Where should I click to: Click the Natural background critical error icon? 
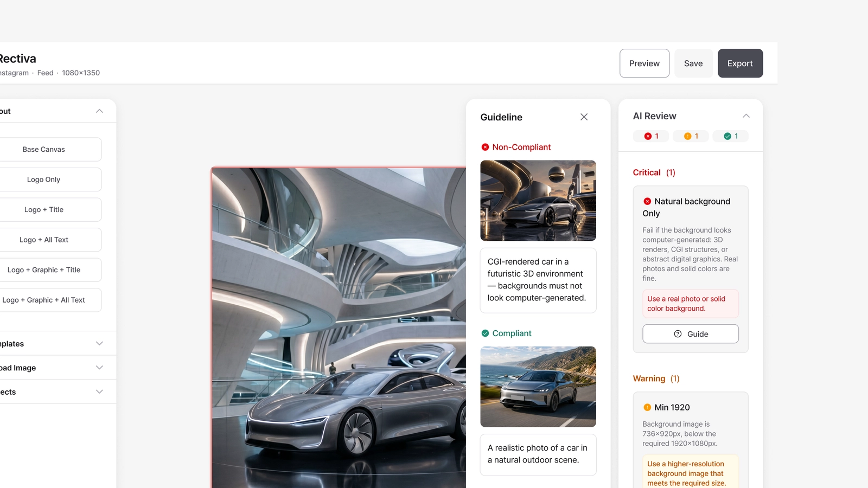[x=647, y=201]
